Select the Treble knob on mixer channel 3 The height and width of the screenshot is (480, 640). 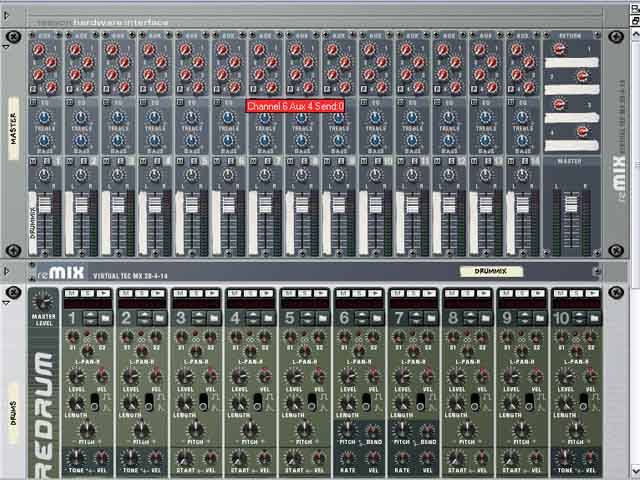(x=118, y=118)
